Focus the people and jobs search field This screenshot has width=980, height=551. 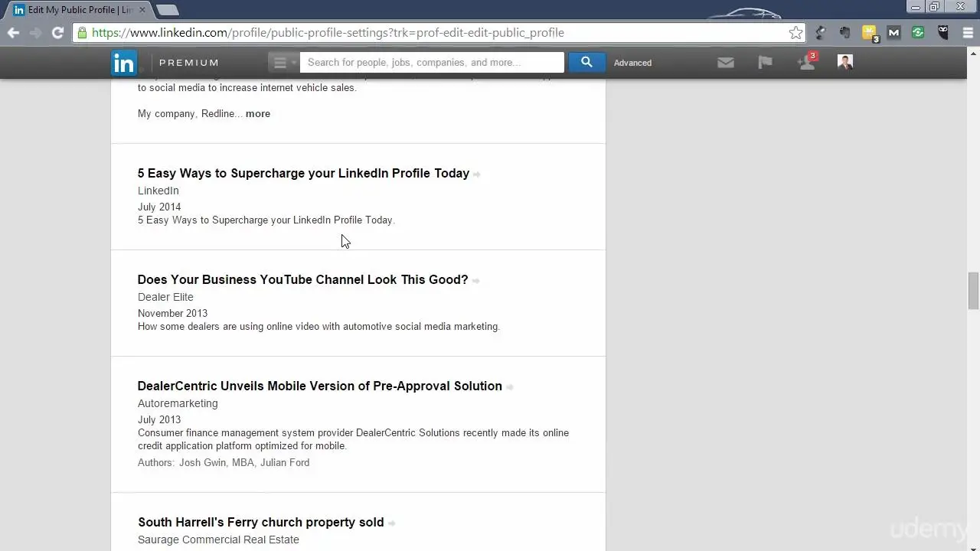[432, 63]
